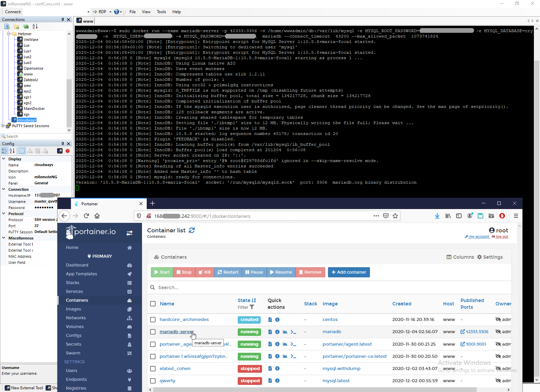Open the Images page in Portainer sidebar
This screenshot has height=392, width=540.
pos(73,309)
